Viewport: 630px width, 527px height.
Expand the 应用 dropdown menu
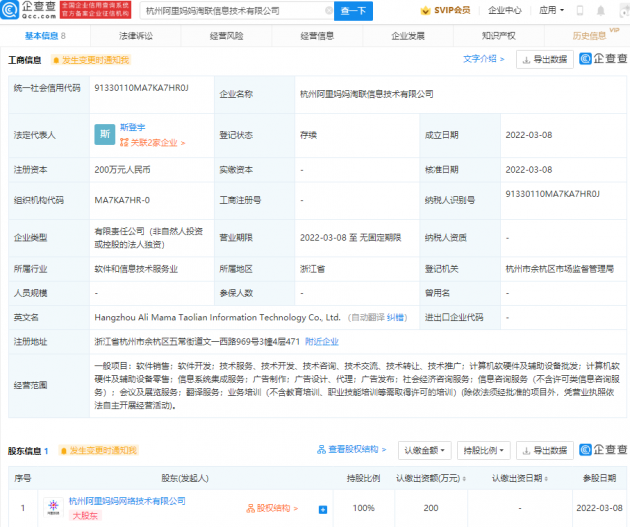552,10
